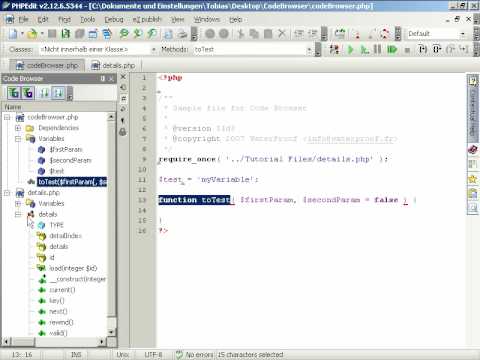480x360 pixels.
Task: Open the dropdown arrow beside Open folder icon
Action: point(42,34)
